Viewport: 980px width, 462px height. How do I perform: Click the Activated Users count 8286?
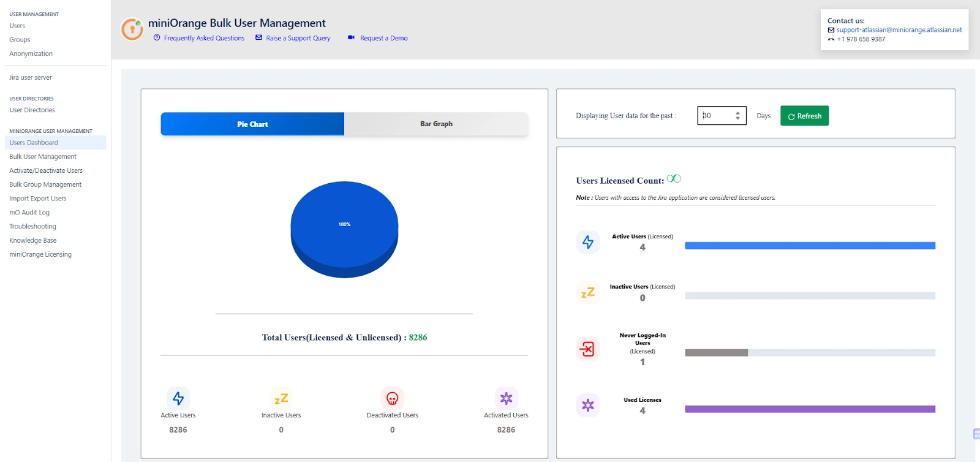pyautogui.click(x=506, y=430)
